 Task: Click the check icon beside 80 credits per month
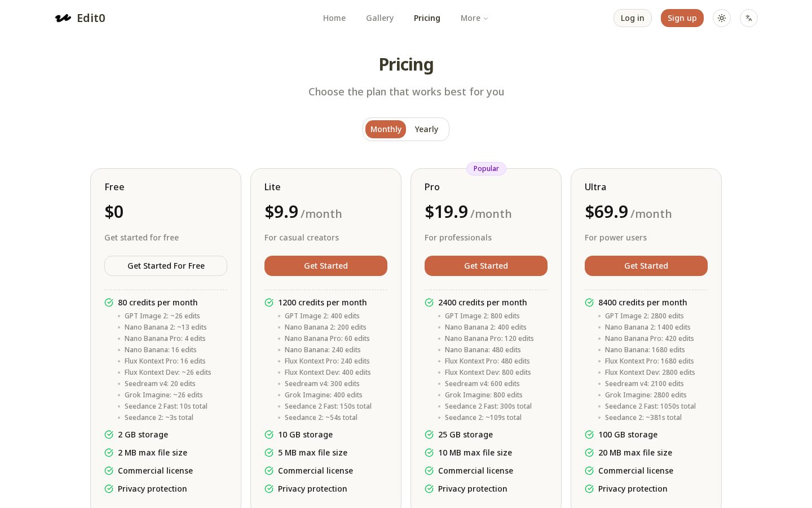109,303
